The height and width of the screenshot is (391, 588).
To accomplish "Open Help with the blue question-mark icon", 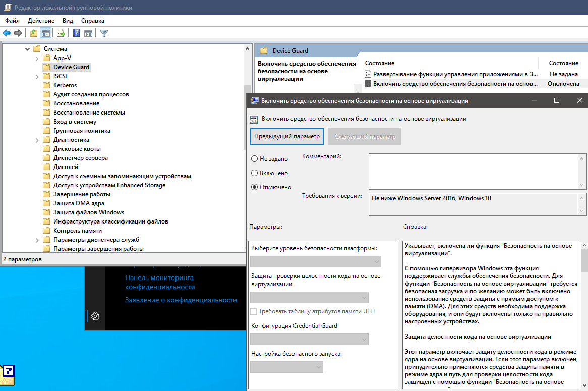I will (x=76, y=33).
